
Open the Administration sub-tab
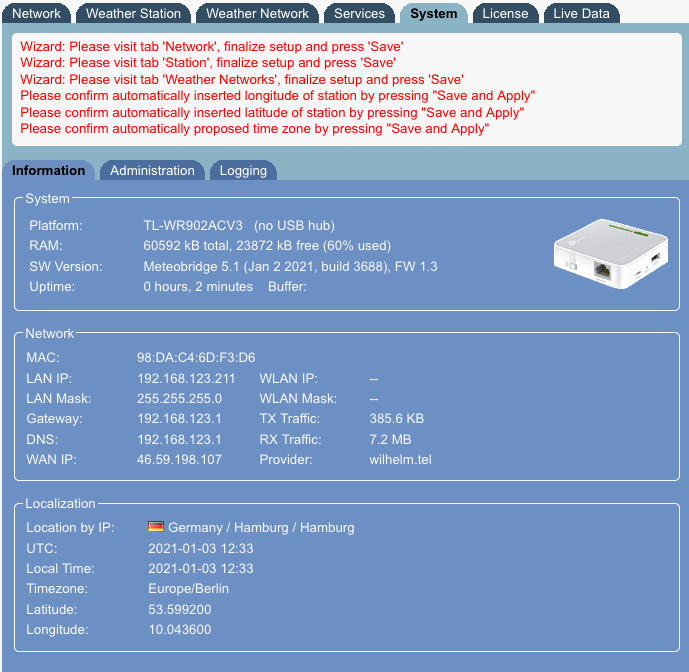(x=152, y=171)
